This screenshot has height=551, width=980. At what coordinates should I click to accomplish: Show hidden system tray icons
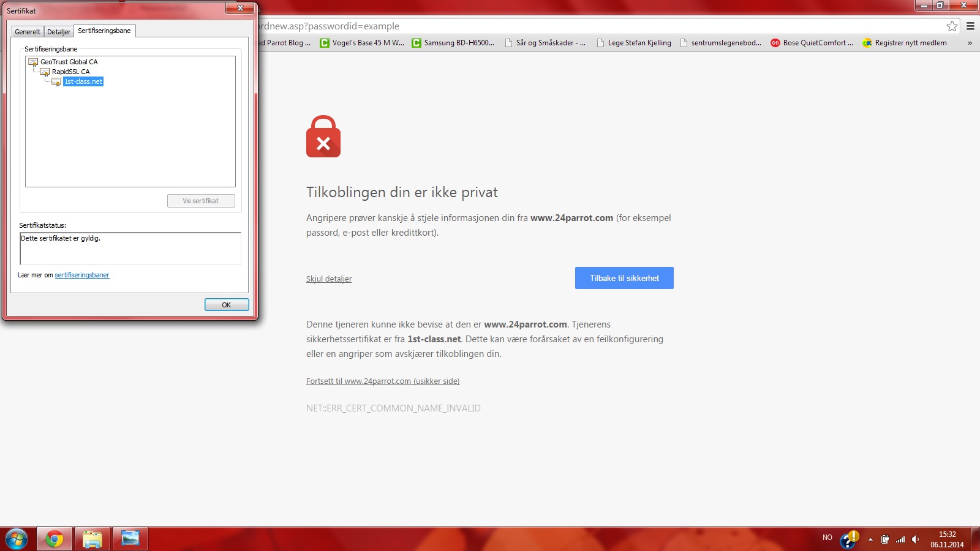(x=870, y=539)
